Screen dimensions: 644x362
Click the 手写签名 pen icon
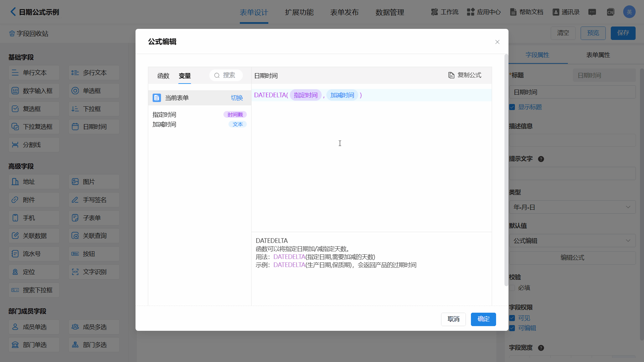pos(75,200)
